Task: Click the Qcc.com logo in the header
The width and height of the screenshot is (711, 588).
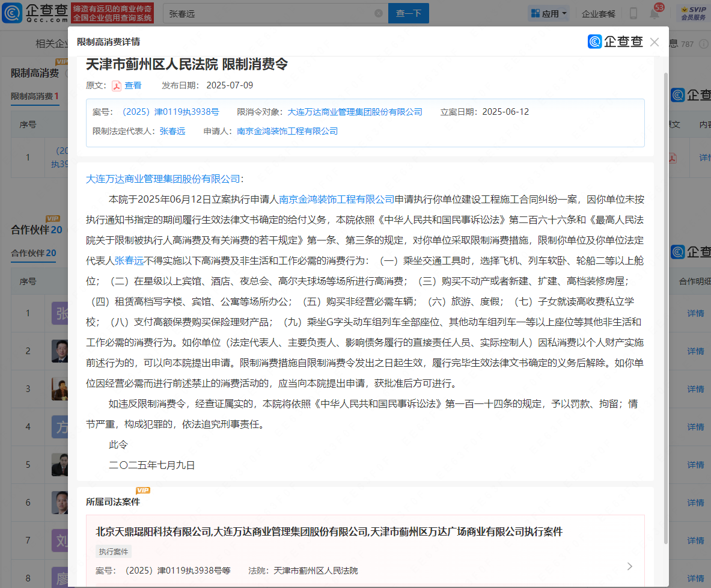Action: pos(35,13)
